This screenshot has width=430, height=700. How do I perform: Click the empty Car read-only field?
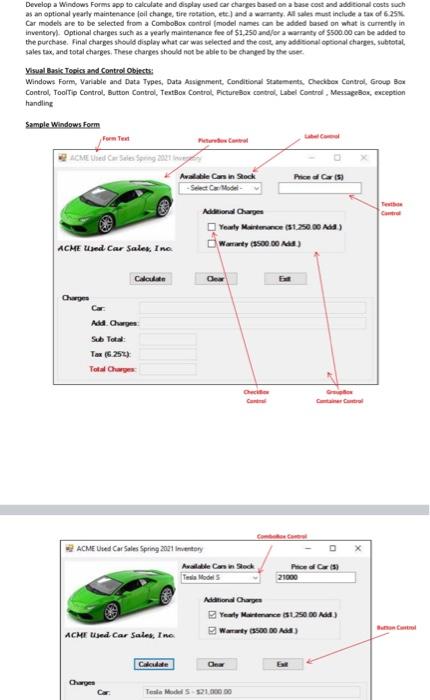pyautogui.click(x=253, y=308)
